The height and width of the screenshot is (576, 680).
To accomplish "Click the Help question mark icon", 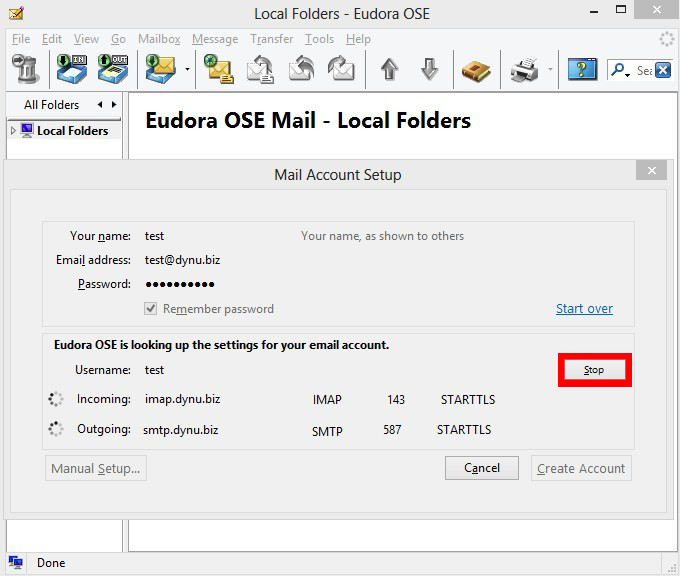I will [x=582, y=69].
